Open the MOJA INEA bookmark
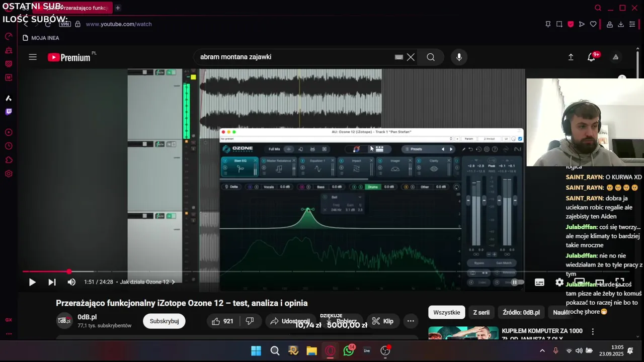This screenshot has width=644, height=362. click(x=41, y=38)
